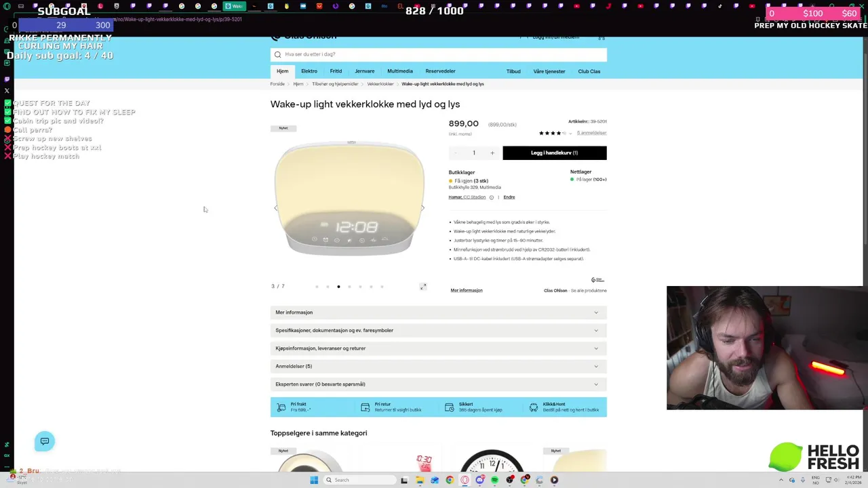868x488 pixels.
Task: Show next product image arrow
Action: [422, 208]
